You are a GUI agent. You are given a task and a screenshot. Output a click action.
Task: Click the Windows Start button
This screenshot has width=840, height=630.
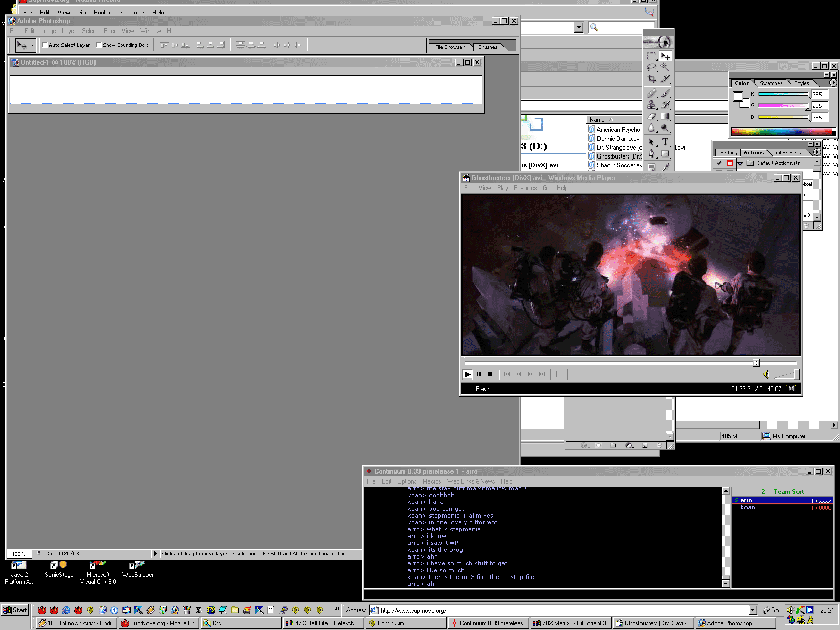(x=15, y=610)
